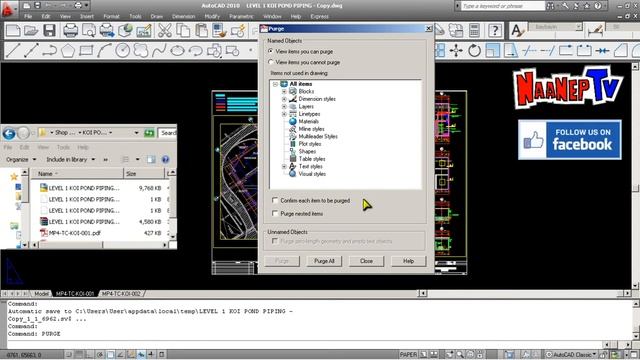Open the Express menu
This screenshot has height=360, width=640.
(319, 16)
